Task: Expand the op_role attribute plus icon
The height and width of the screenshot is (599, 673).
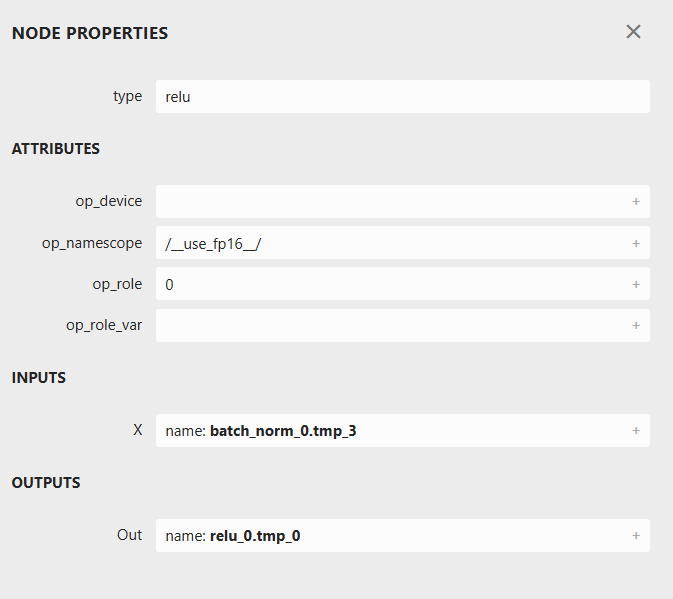Action: pyautogui.click(x=636, y=284)
